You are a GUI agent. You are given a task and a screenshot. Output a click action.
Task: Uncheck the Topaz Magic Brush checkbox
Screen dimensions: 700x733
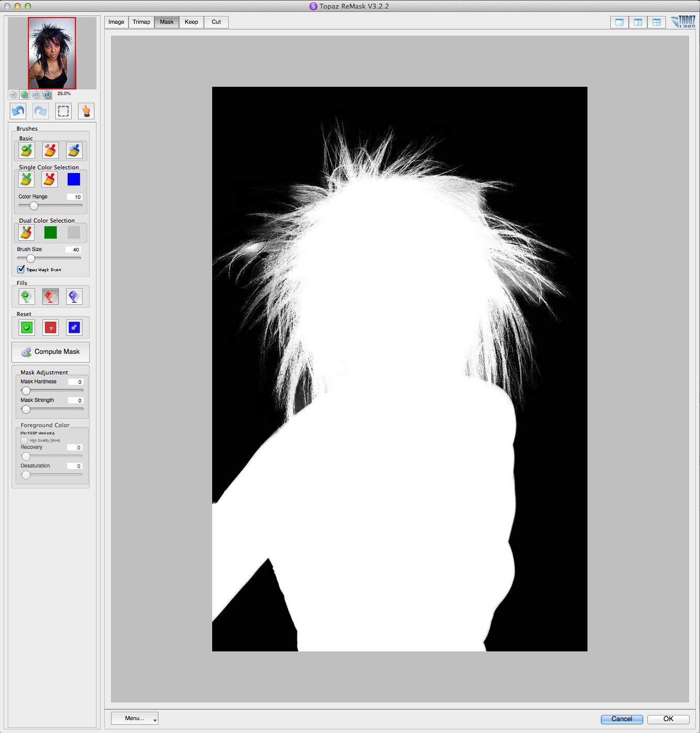21,269
